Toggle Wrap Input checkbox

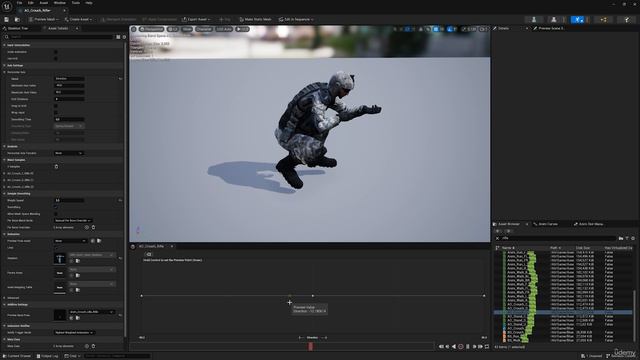click(56, 112)
